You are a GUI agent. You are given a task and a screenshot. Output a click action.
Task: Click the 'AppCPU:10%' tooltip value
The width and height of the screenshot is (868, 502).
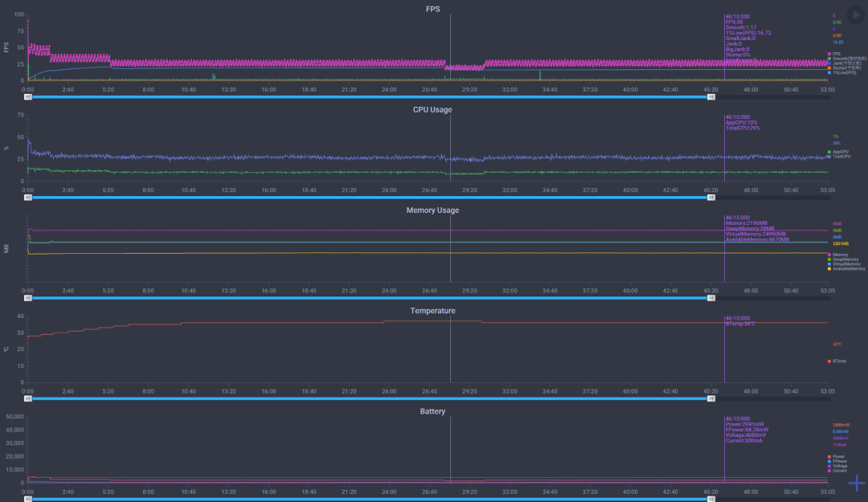[x=741, y=123]
